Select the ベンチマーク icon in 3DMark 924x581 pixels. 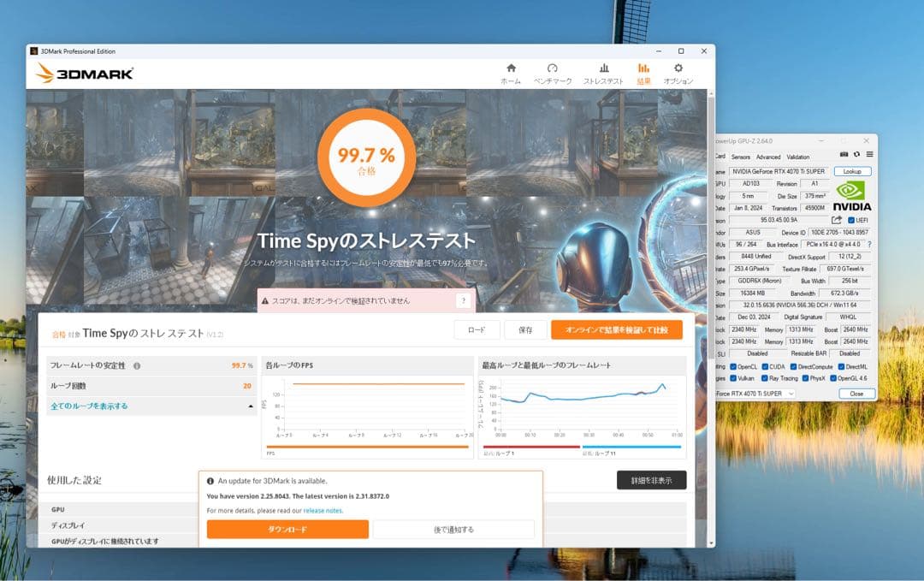(553, 71)
